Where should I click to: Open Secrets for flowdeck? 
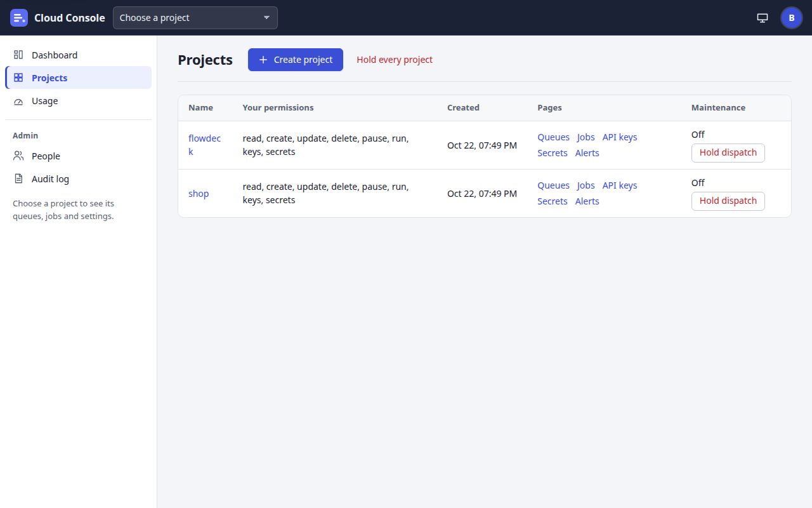[x=553, y=153]
